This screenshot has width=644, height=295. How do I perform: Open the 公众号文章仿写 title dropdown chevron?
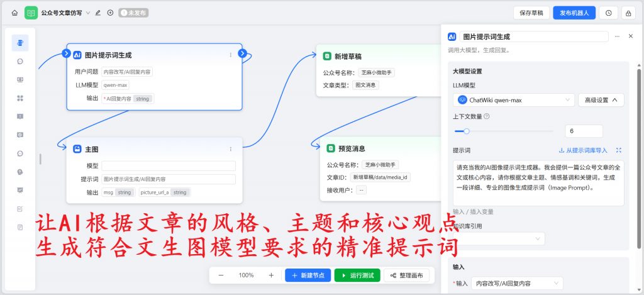point(88,13)
